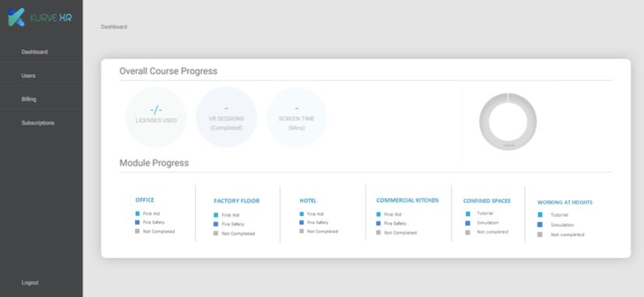The width and height of the screenshot is (644, 297).
Task: Click Working at Heights Simulation swatch
Action: 540,225
